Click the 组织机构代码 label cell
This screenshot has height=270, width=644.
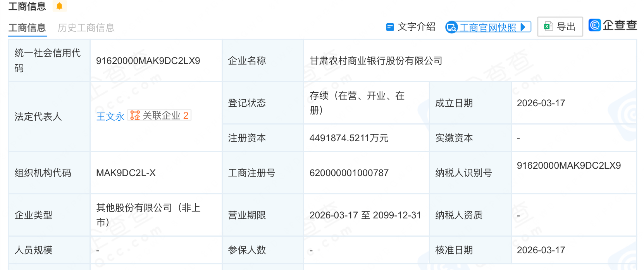(49, 173)
